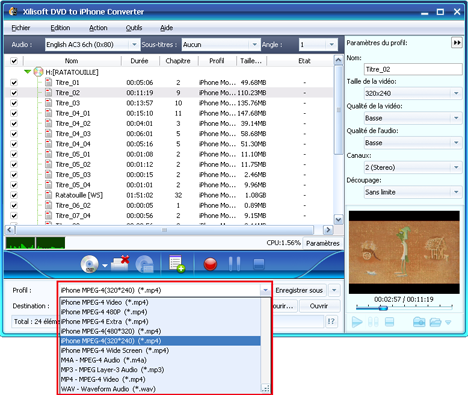Open the Aide menu
Image resolution: width=468 pixels, height=395 pixels.
coord(166,28)
